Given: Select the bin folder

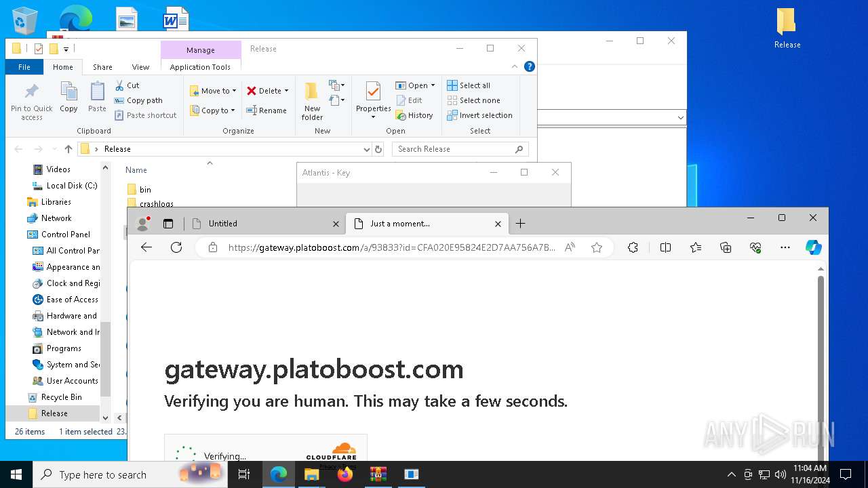Looking at the screenshot, I should (x=139, y=190).
